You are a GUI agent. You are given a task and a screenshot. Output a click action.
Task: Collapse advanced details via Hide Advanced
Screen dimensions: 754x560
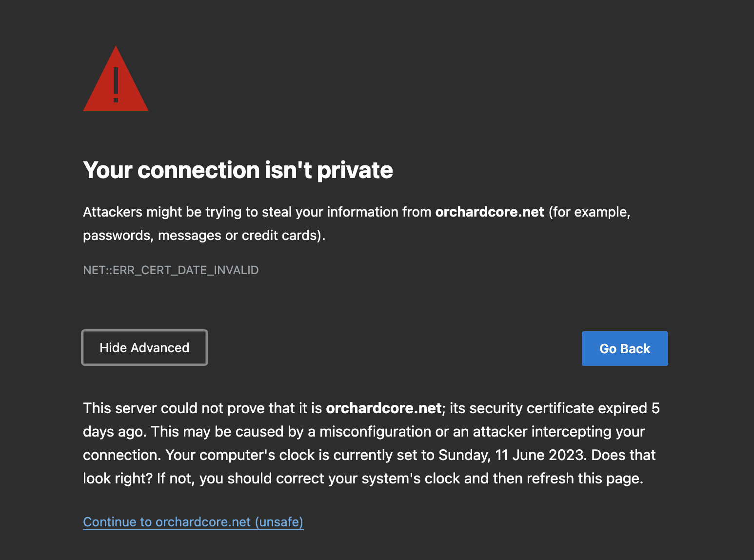pyautogui.click(x=144, y=347)
